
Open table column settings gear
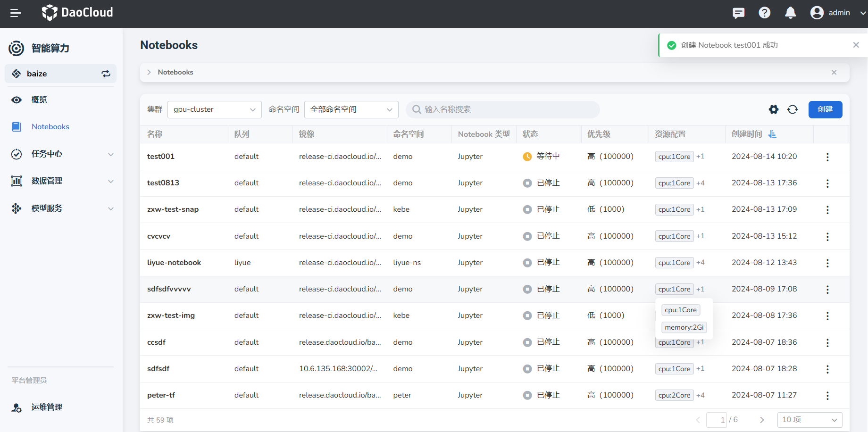point(773,109)
